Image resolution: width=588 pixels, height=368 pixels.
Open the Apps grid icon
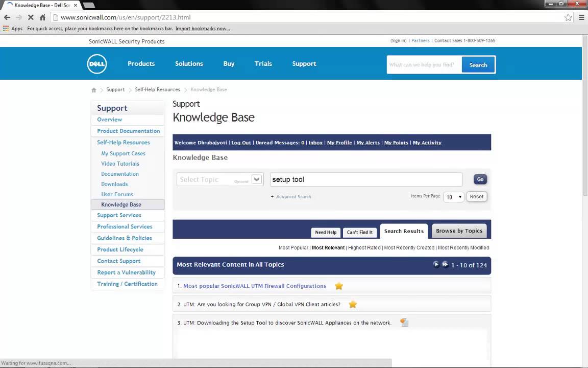click(x=6, y=29)
